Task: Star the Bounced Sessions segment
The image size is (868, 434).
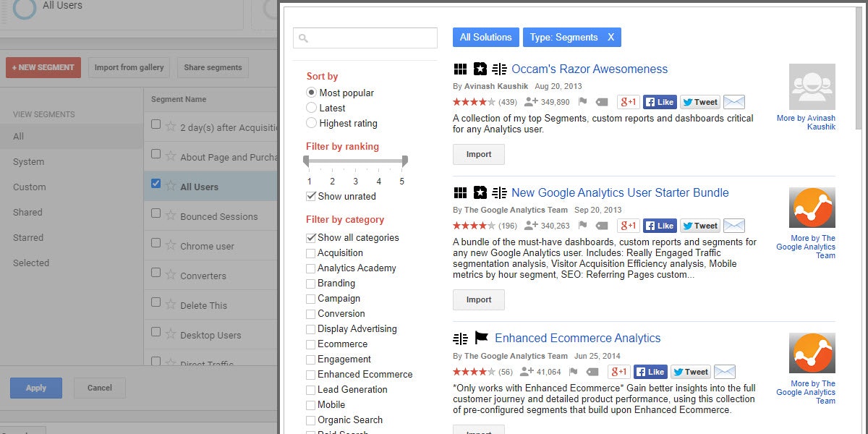Action: (x=171, y=216)
